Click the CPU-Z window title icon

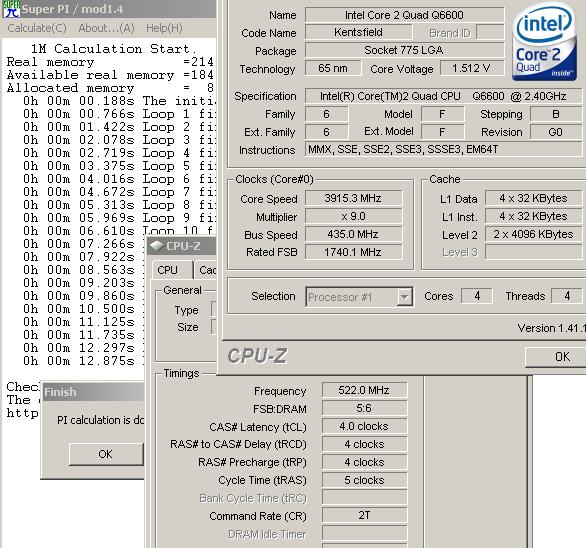pos(157,246)
